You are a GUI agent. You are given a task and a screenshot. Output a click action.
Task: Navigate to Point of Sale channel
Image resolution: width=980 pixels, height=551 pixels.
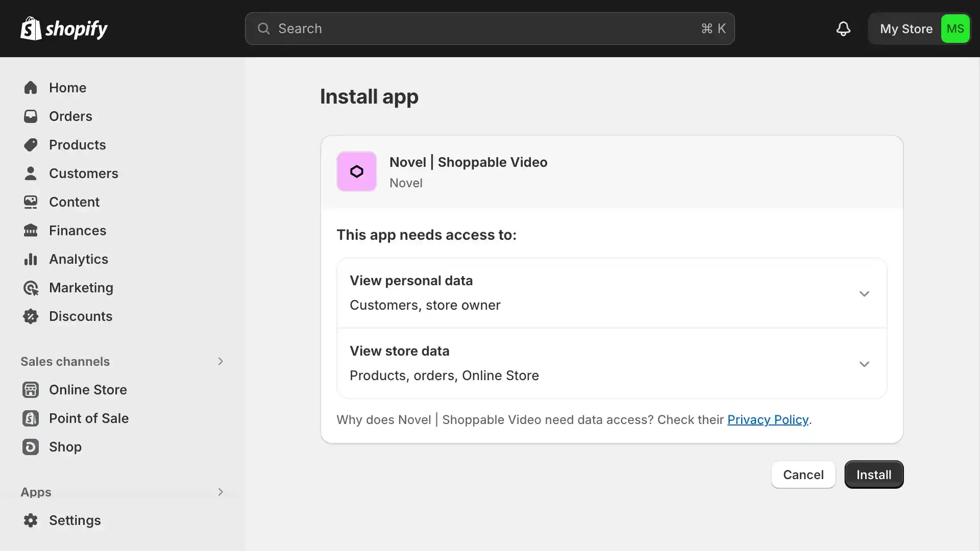click(x=89, y=418)
